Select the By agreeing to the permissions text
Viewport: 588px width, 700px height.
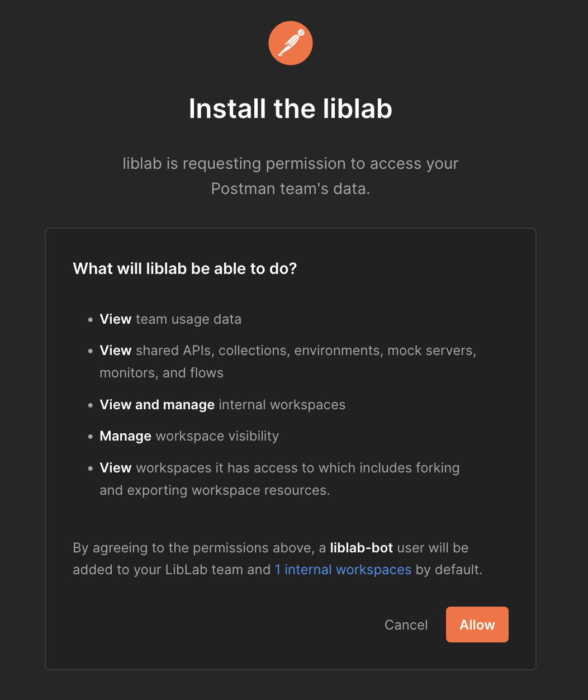coord(277,559)
